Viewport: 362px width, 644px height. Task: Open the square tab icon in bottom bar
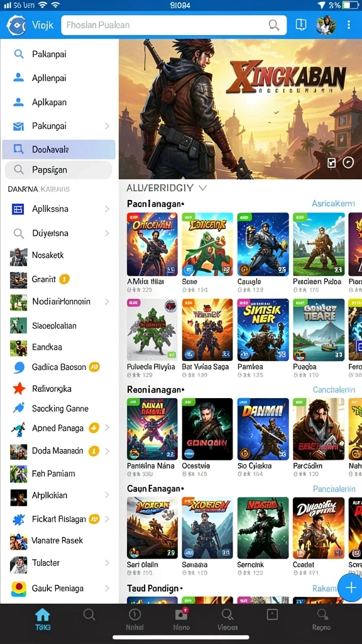click(x=272, y=614)
